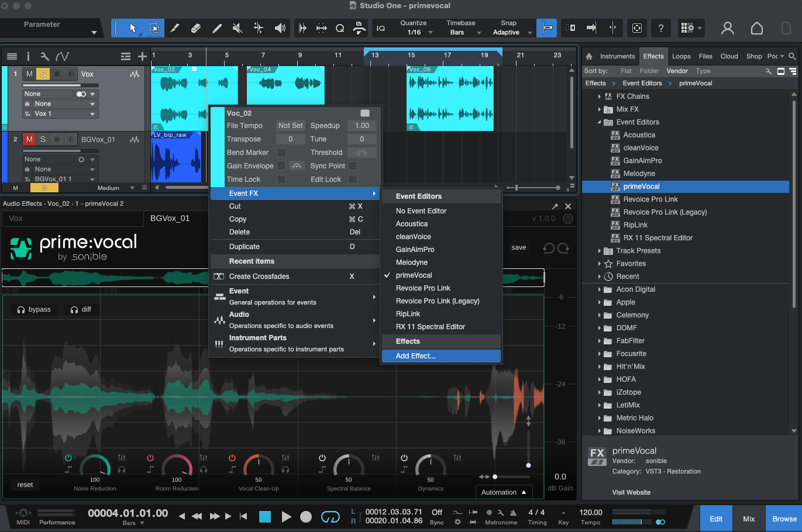Enable Edit Lock checkbox
The image size is (802, 532).
point(353,179)
